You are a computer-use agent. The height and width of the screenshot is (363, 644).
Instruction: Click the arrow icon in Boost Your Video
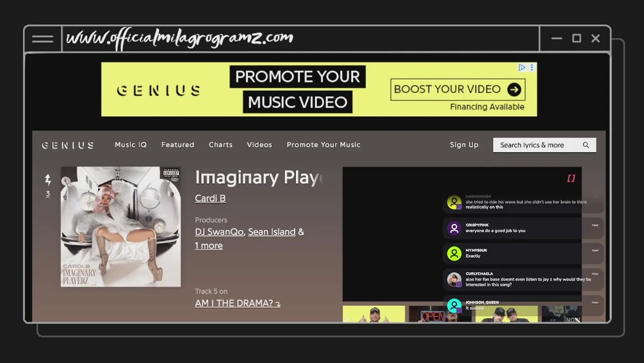tap(514, 90)
